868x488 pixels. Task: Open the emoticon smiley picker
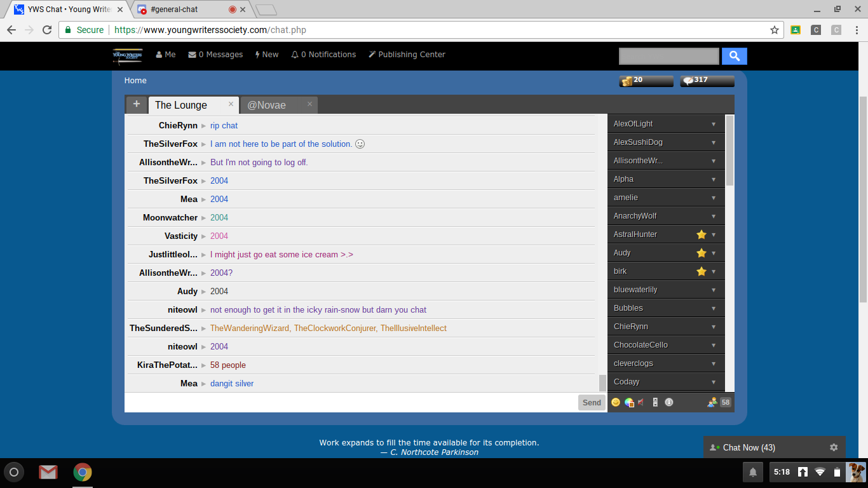[615, 402]
